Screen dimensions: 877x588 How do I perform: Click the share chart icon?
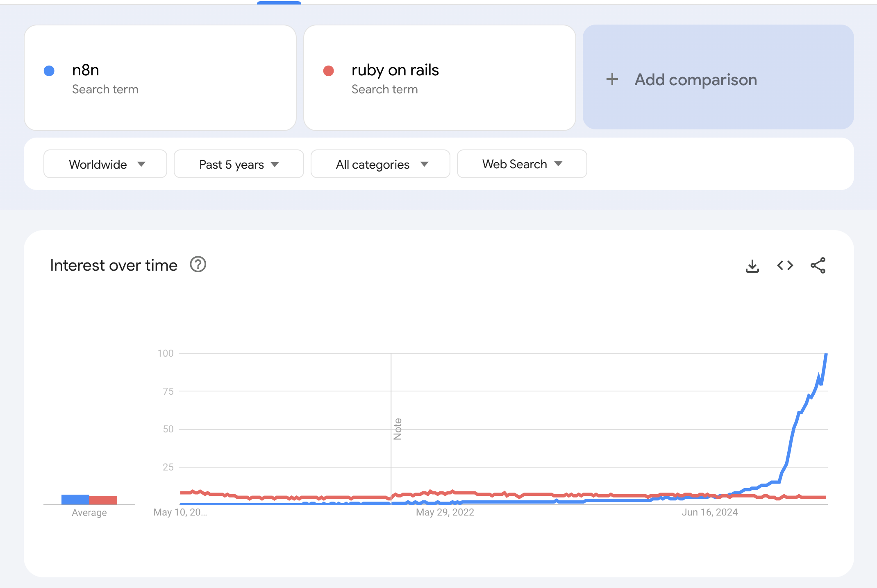pyautogui.click(x=818, y=266)
